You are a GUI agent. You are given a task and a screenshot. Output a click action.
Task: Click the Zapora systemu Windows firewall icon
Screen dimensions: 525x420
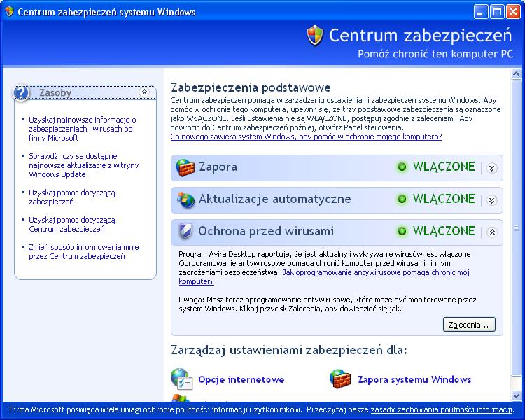point(340,379)
